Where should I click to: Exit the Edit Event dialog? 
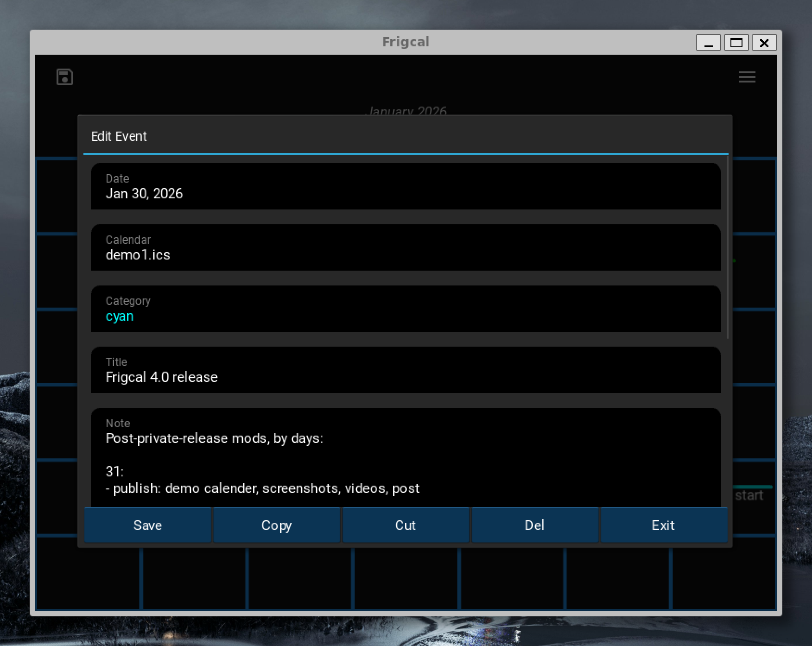pyautogui.click(x=663, y=525)
